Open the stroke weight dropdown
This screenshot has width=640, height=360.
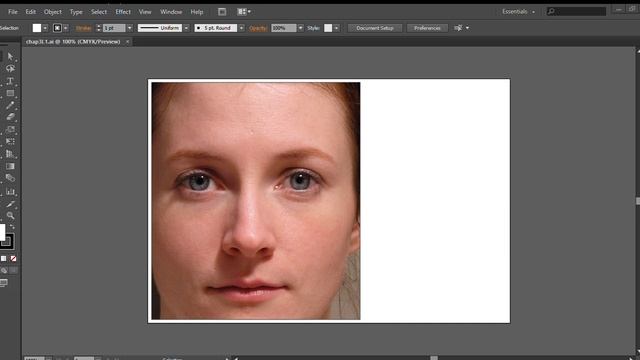coord(129,28)
